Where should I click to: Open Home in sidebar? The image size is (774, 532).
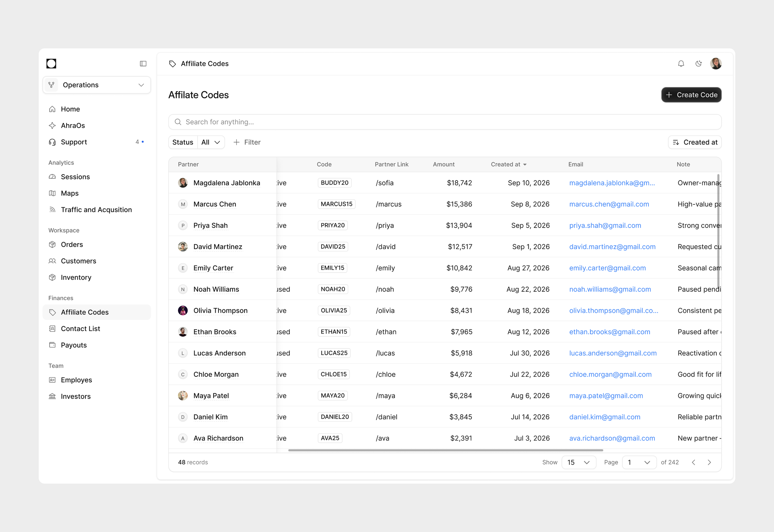[97, 109]
